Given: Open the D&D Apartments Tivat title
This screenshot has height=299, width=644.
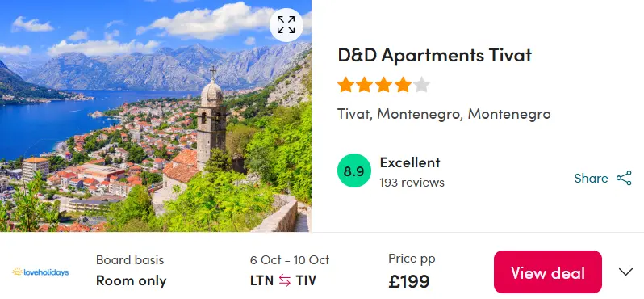Looking at the screenshot, I should click(x=434, y=55).
